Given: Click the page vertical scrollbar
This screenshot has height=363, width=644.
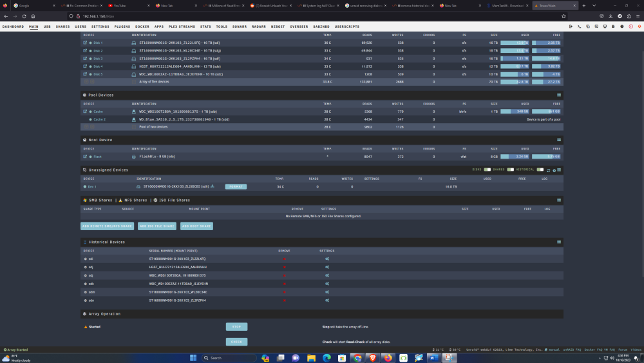Looking at the screenshot, I should pos(642,164).
